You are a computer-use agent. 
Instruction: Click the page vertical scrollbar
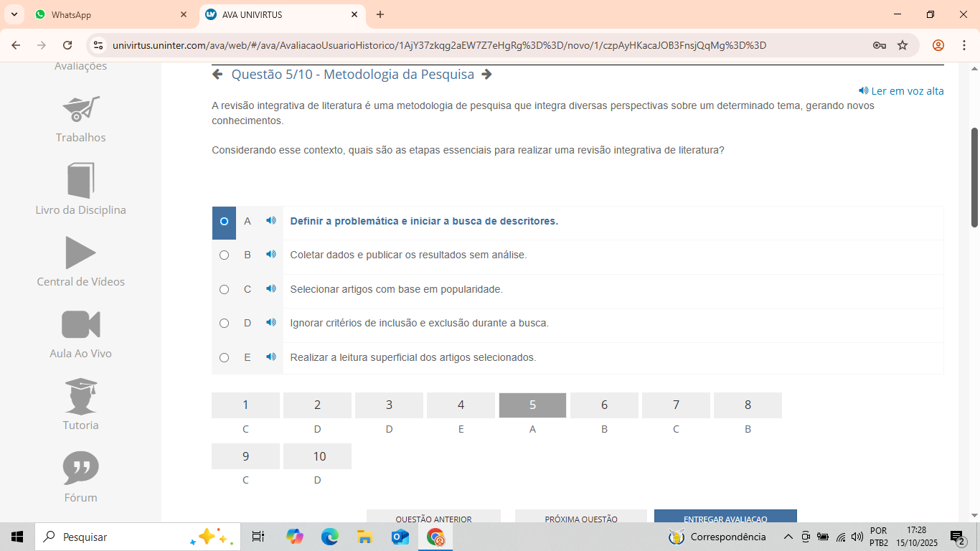(974, 287)
